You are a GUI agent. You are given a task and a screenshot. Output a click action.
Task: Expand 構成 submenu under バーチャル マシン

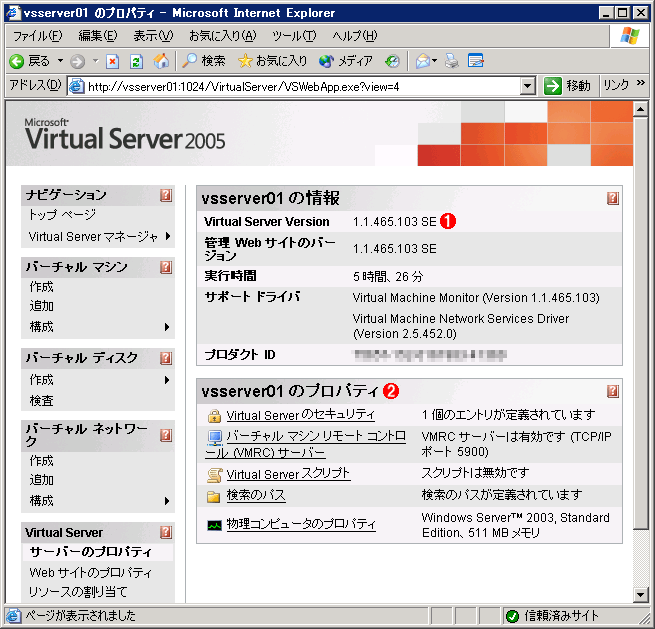click(167, 327)
